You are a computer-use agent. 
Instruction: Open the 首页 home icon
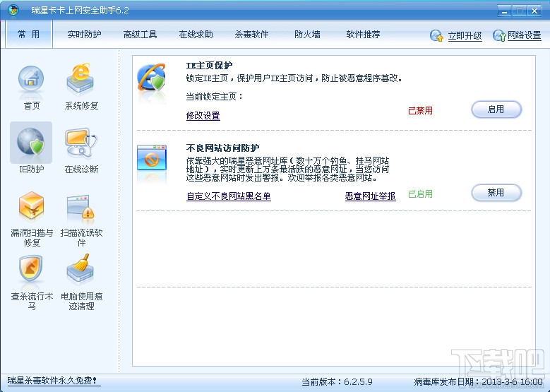(x=31, y=81)
